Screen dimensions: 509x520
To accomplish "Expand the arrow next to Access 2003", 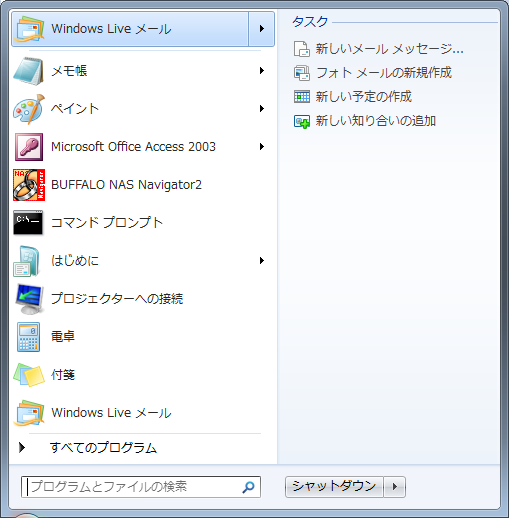I will (262, 147).
